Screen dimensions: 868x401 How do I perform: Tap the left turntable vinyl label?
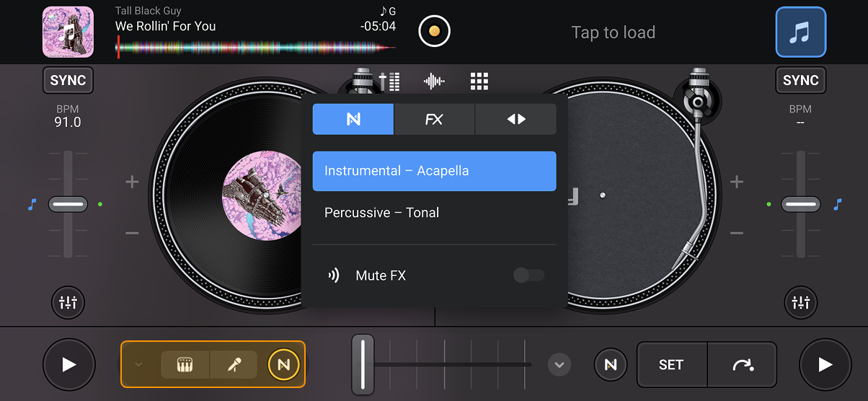coord(260,195)
